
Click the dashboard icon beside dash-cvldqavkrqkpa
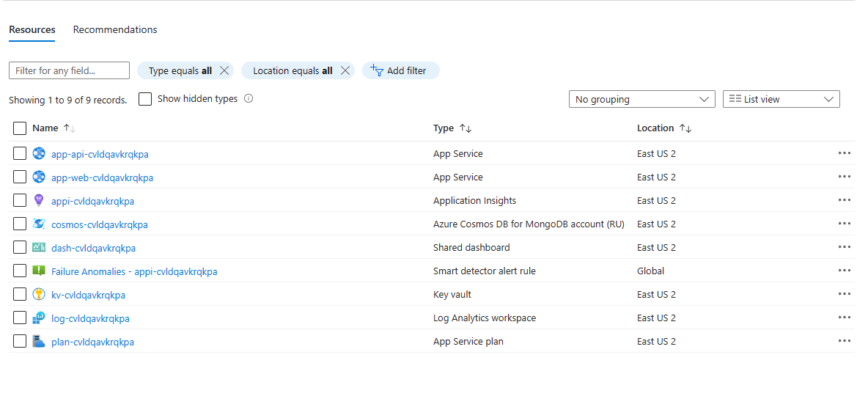(39, 248)
